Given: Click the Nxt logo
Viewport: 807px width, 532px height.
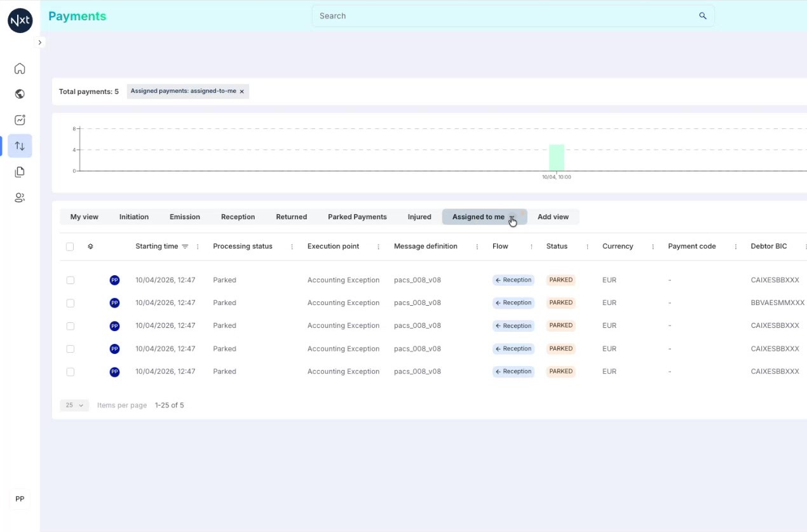Looking at the screenshot, I should 20,20.
